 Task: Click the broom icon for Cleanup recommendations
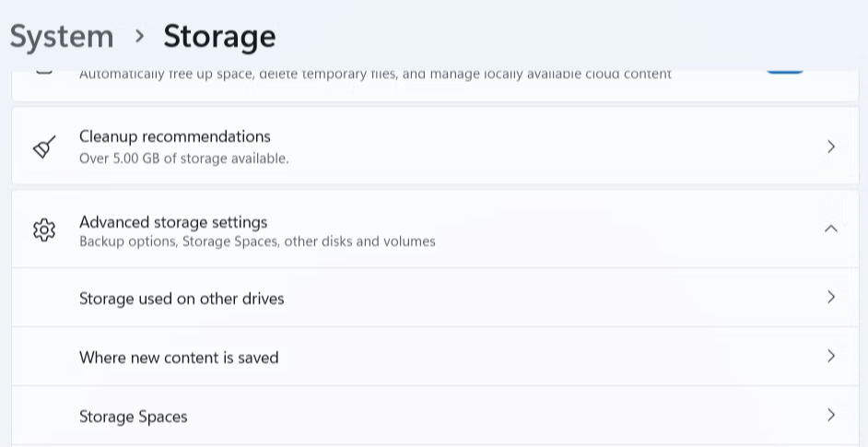point(44,147)
